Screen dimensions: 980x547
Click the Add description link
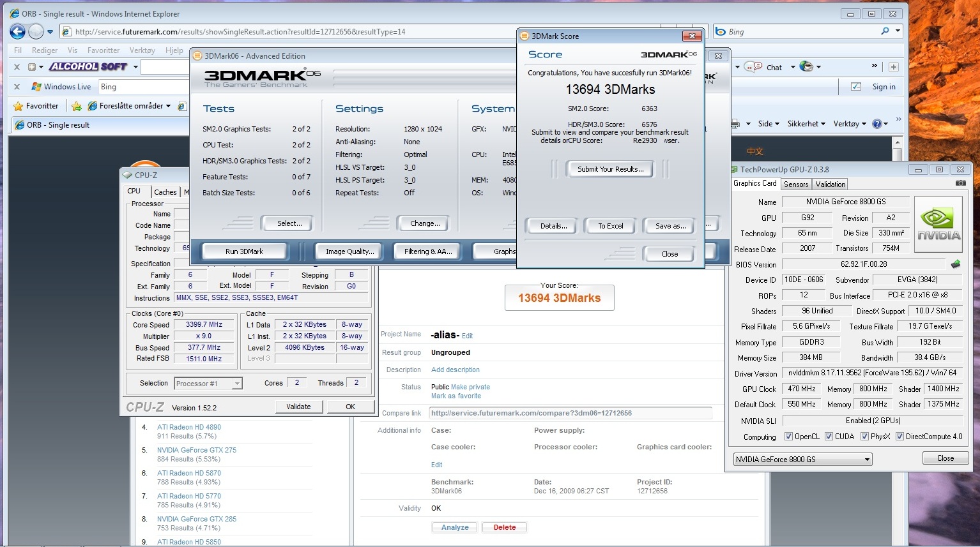point(456,370)
